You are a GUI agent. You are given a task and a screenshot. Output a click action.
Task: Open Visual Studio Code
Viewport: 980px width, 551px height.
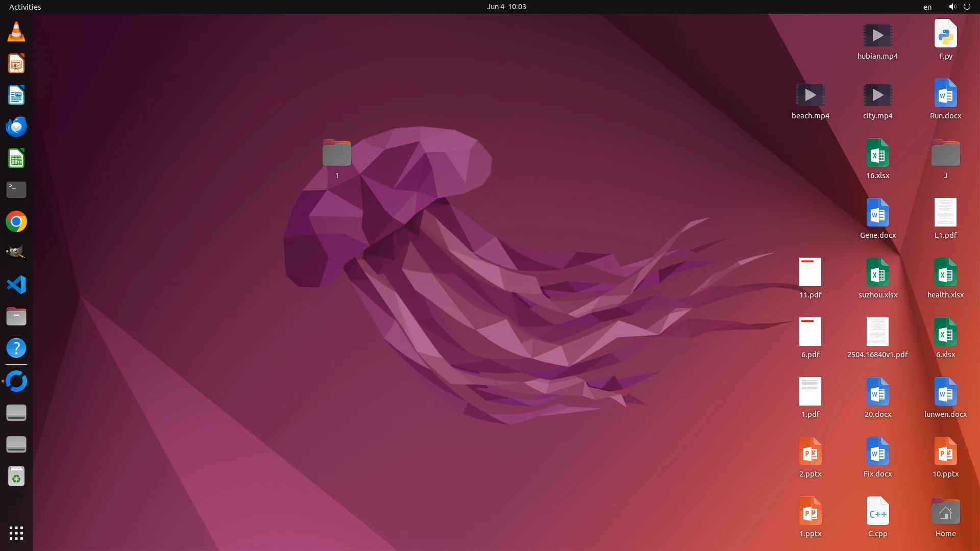click(x=16, y=285)
